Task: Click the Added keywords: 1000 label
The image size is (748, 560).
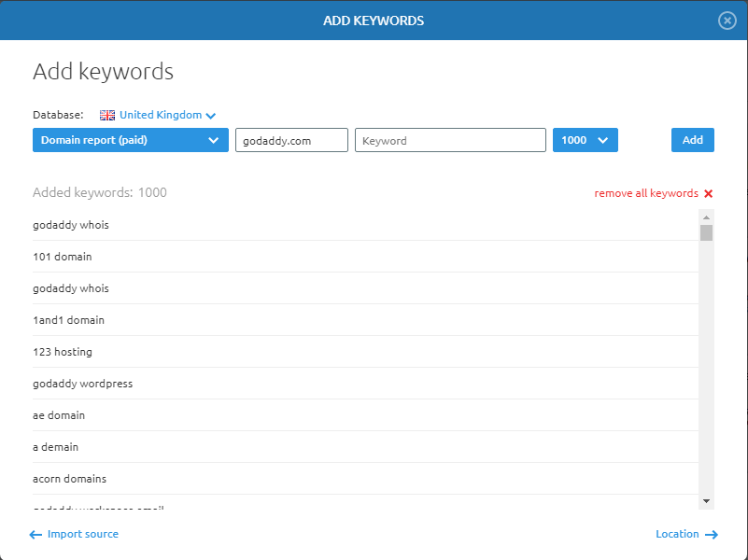Action: point(100,192)
